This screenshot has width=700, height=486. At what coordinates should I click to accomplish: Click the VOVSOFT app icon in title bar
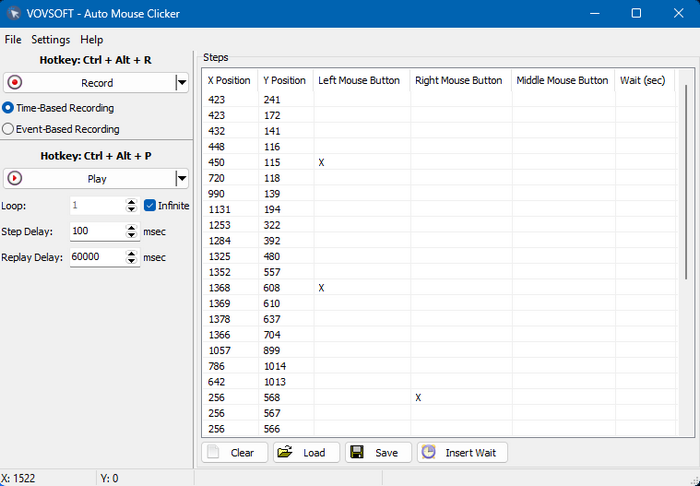pyautogui.click(x=14, y=13)
